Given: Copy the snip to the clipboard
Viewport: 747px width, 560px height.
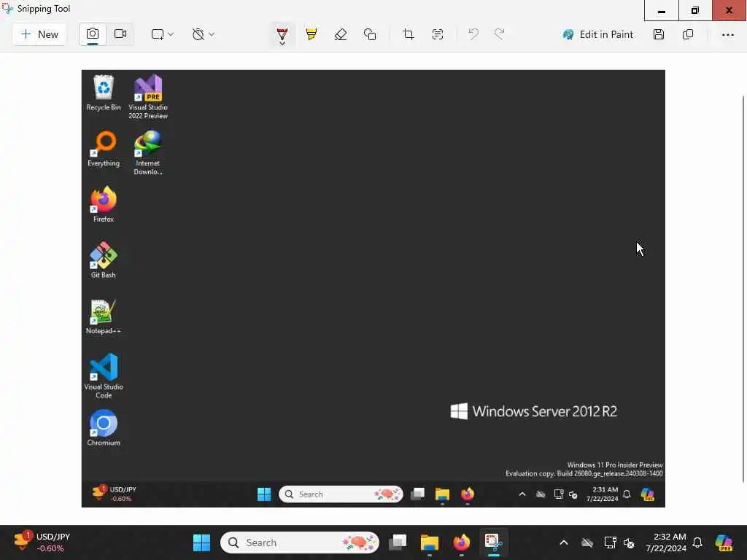Looking at the screenshot, I should click(x=687, y=34).
